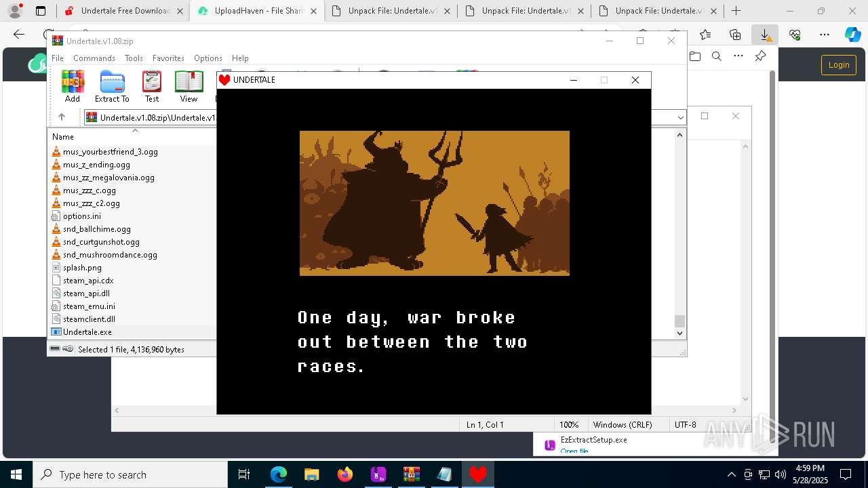Screen dimensions: 868x488
Task: Minimize the UNDERTALE game window
Action: point(574,80)
